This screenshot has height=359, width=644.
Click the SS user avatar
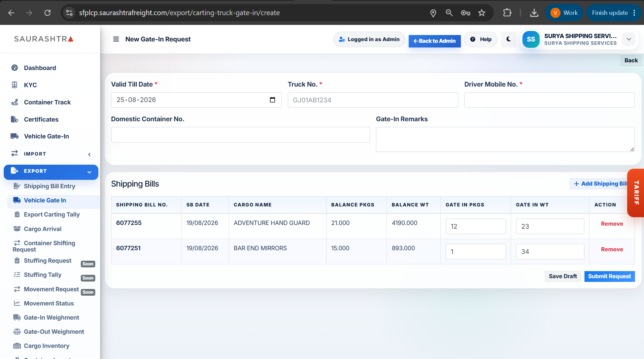[531, 39]
